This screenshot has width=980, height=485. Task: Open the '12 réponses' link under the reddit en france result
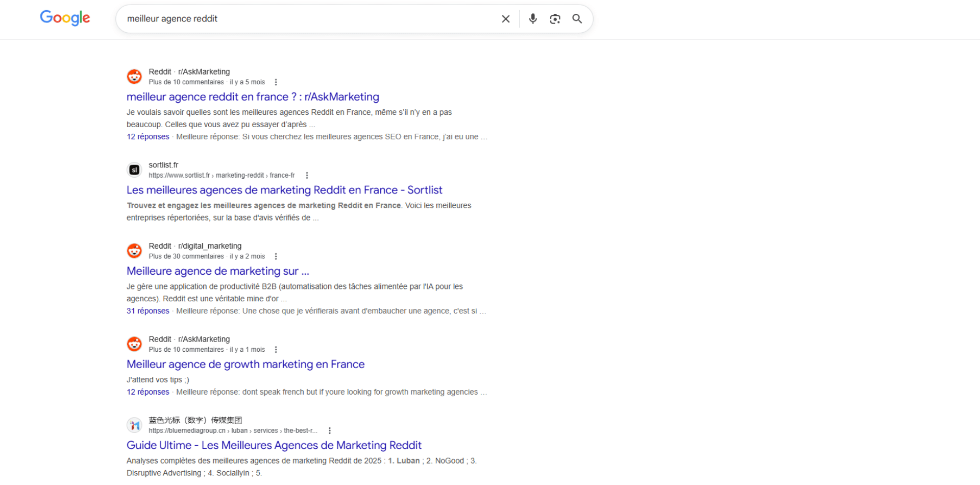tap(148, 137)
